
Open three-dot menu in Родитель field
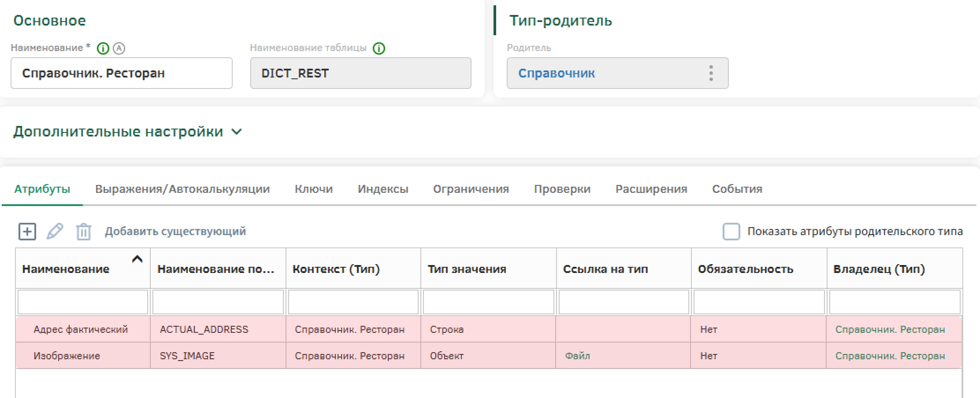tap(711, 73)
